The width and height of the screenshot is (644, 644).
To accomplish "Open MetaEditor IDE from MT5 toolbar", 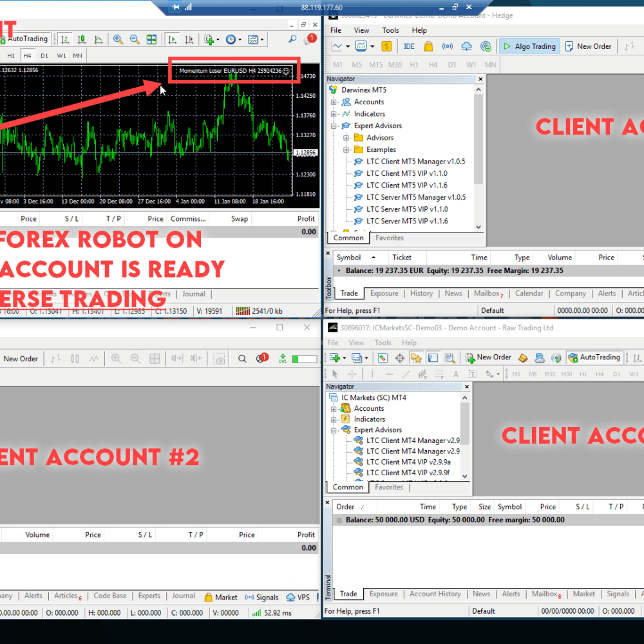I will [409, 46].
